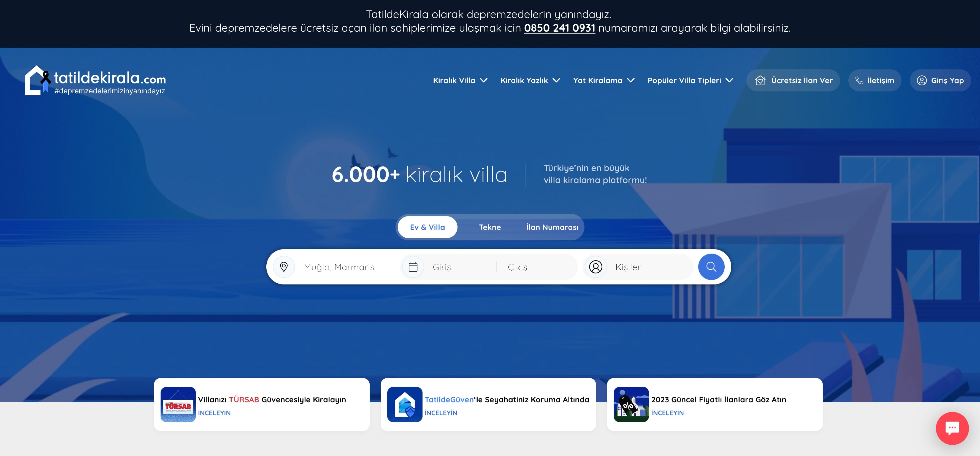
Task: Click 2023 Güncel Fiyatlı İlanlara Göz Atın title
Action: (x=719, y=399)
